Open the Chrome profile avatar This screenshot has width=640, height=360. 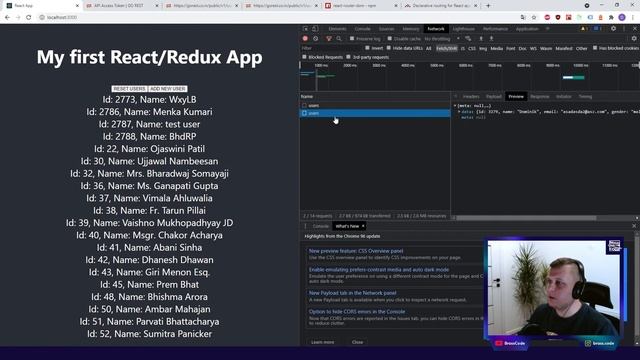click(622, 17)
